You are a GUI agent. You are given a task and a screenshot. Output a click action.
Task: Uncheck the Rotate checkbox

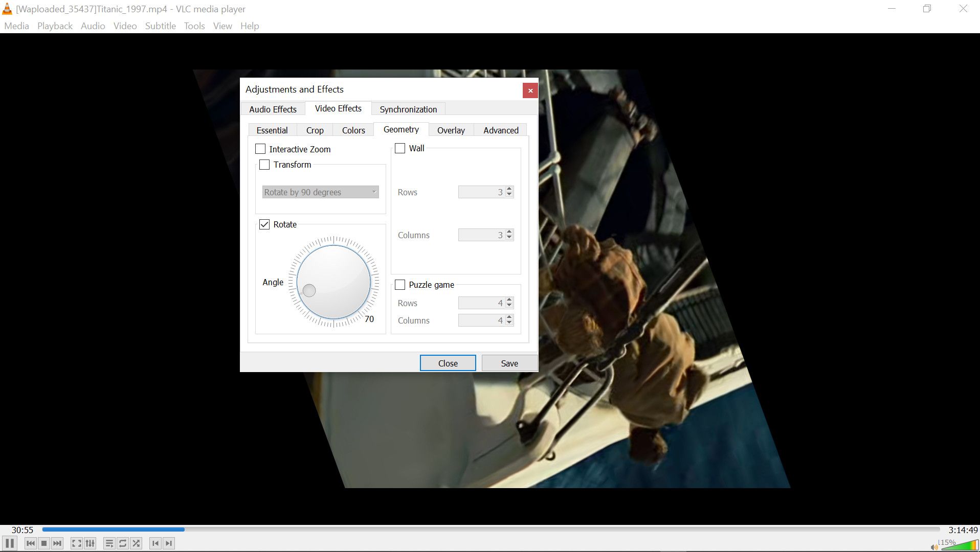point(264,224)
